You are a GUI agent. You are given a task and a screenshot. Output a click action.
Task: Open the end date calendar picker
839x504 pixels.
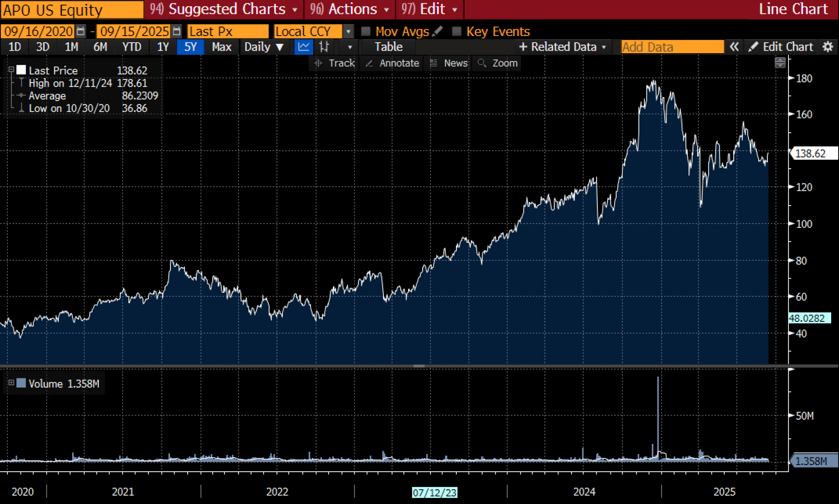(177, 31)
